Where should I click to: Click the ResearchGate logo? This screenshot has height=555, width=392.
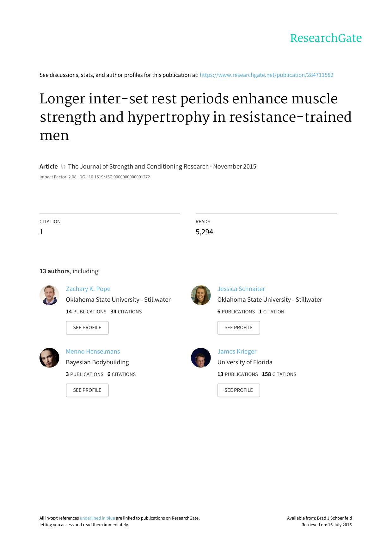[x=326, y=38]
